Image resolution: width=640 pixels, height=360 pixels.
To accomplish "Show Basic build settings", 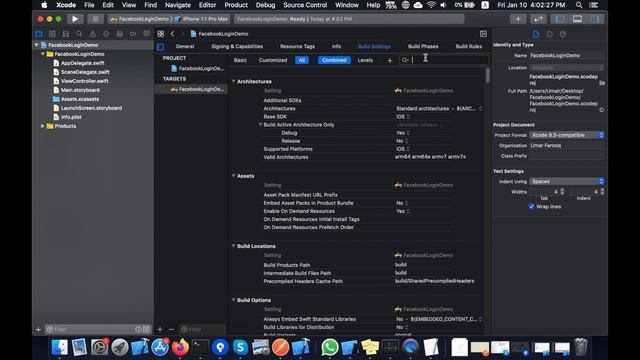I will point(240,60).
